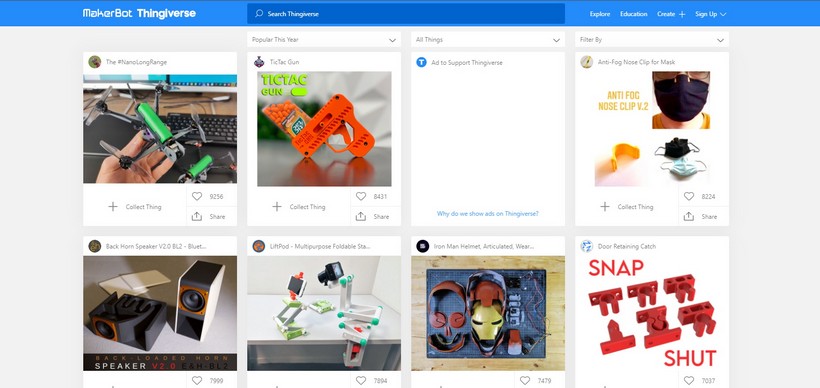Screen dimensions: 820x388
Task: Open the Snap Shut door catch thumbnail
Action: tap(652, 313)
